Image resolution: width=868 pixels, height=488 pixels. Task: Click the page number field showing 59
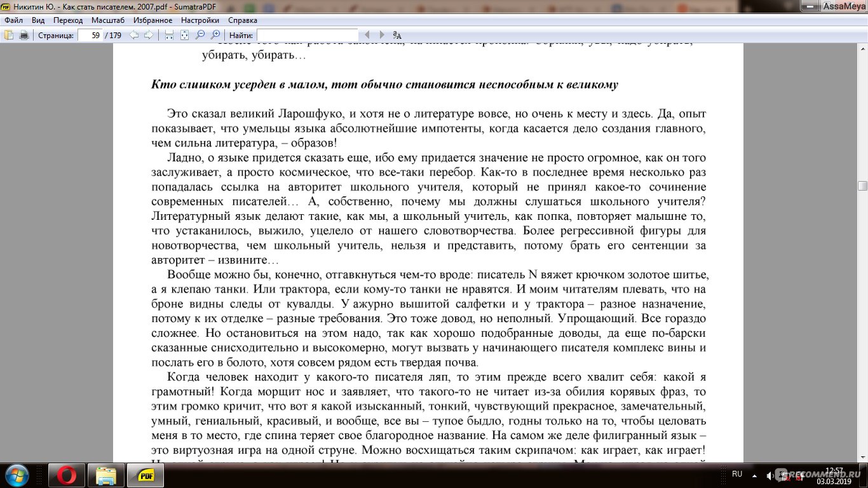(x=90, y=35)
